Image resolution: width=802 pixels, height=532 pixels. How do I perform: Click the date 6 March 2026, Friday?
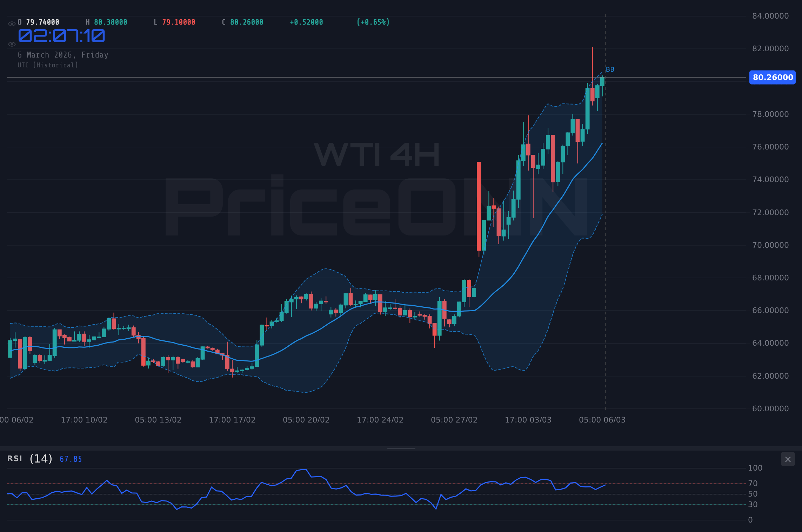[63, 55]
